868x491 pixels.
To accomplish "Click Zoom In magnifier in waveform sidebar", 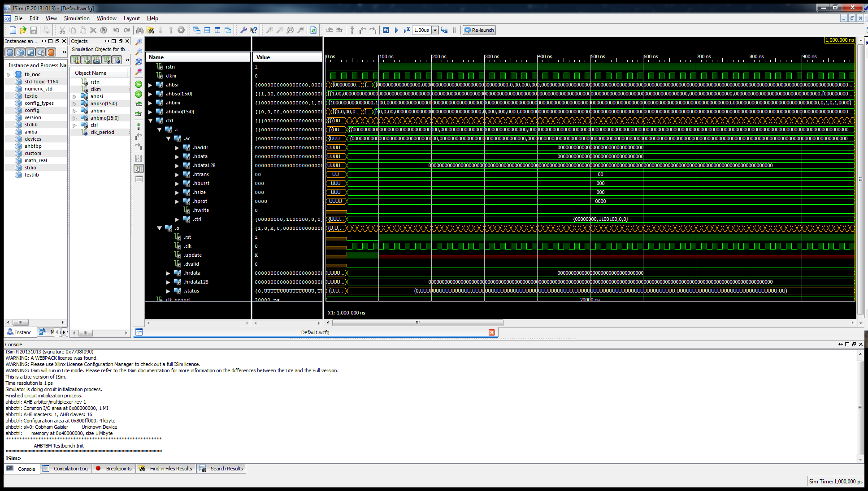I will (x=139, y=42).
